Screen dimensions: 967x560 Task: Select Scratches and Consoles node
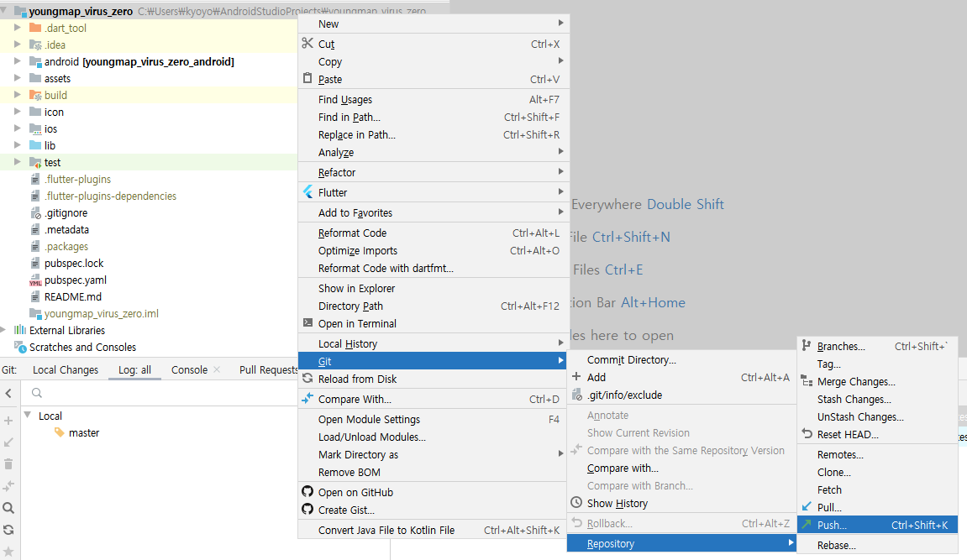(82, 348)
